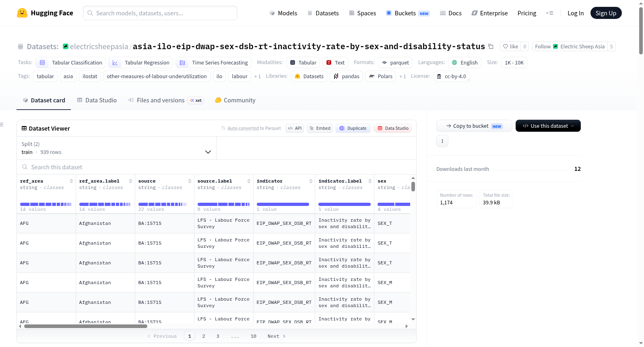Sort by the ref_area column
Image resolution: width=644 pixels, height=347 pixels.
click(71, 181)
